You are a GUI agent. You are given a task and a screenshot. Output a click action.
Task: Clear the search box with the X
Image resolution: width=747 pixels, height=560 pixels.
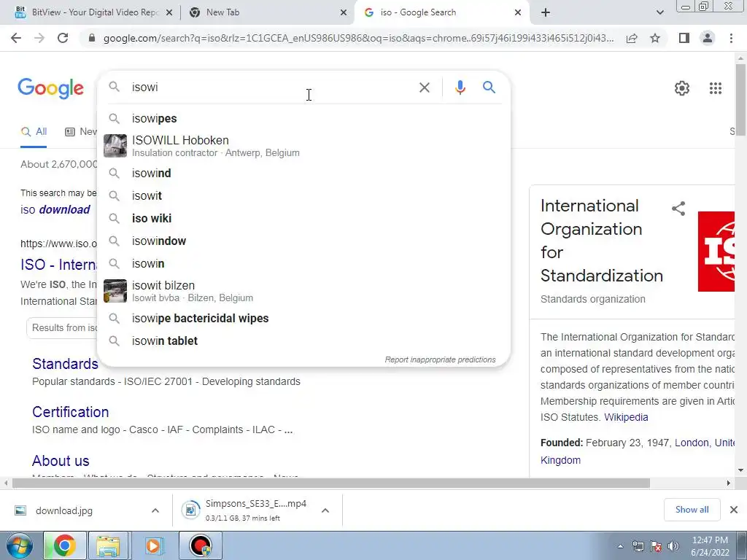click(424, 87)
